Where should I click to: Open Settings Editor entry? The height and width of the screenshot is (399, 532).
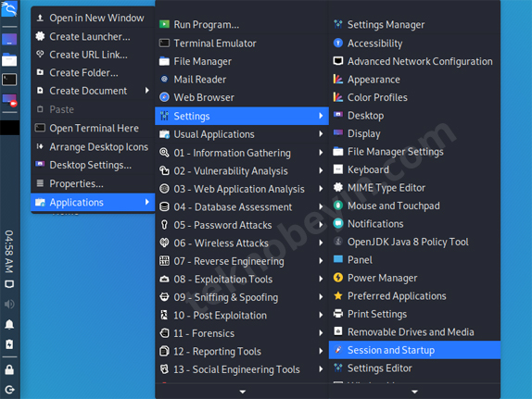click(414, 368)
